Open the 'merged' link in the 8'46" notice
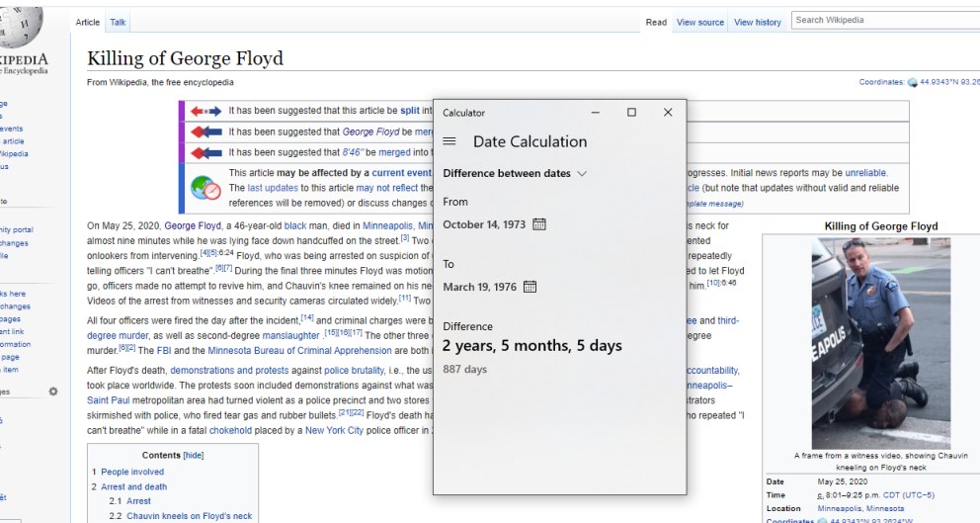Viewport: 980px width, 523px height. point(394,152)
